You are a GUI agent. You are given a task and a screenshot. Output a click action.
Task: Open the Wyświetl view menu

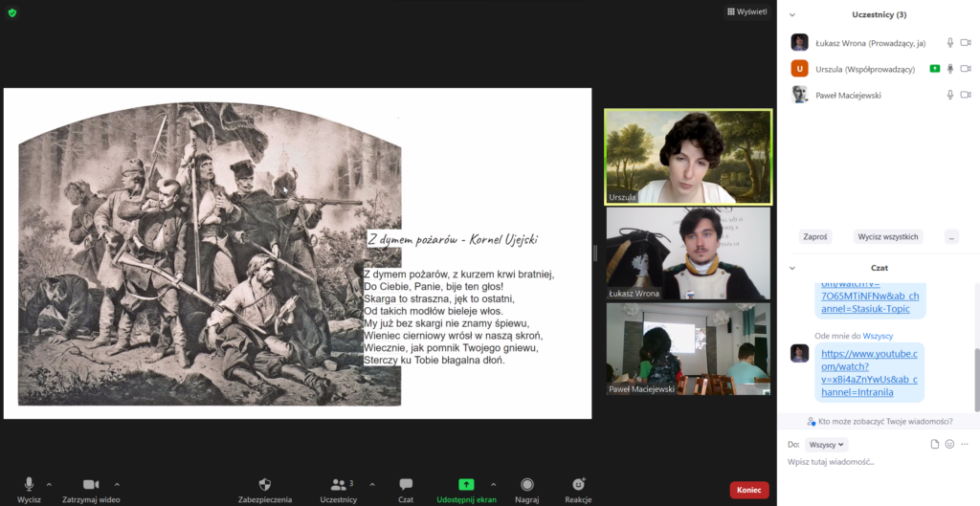(746, 12)
